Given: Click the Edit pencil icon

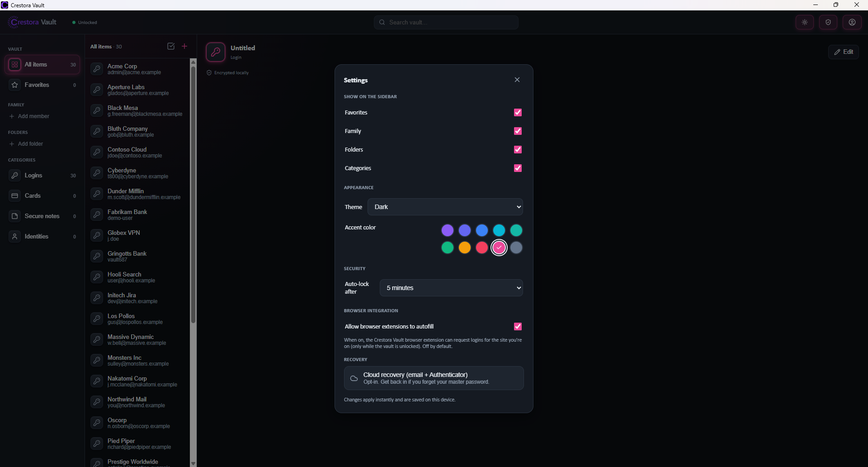Looking at the screenshot, I should pyautogui.click(x=837, y=52).
